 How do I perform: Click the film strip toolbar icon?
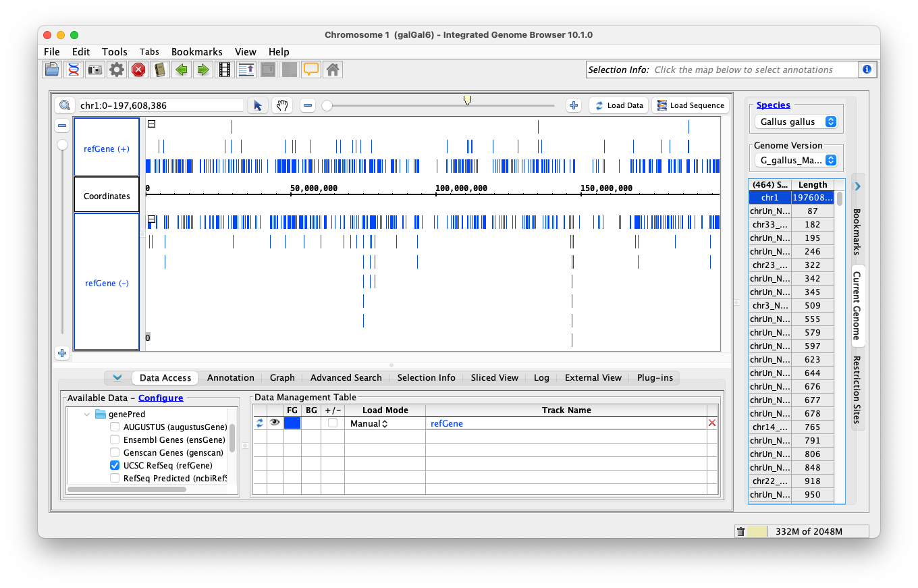pyautogui.click(x=225, y=70)
